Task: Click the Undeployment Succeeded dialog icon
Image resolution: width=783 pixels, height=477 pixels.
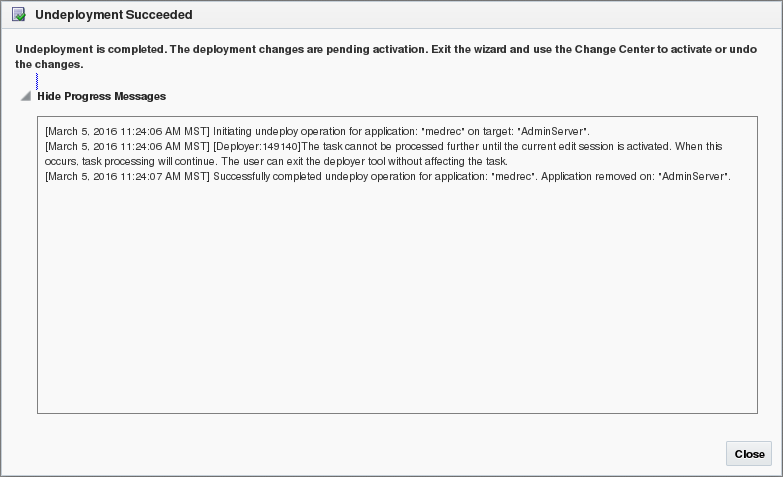Action: pyautogui.click(x=18, y=15)
